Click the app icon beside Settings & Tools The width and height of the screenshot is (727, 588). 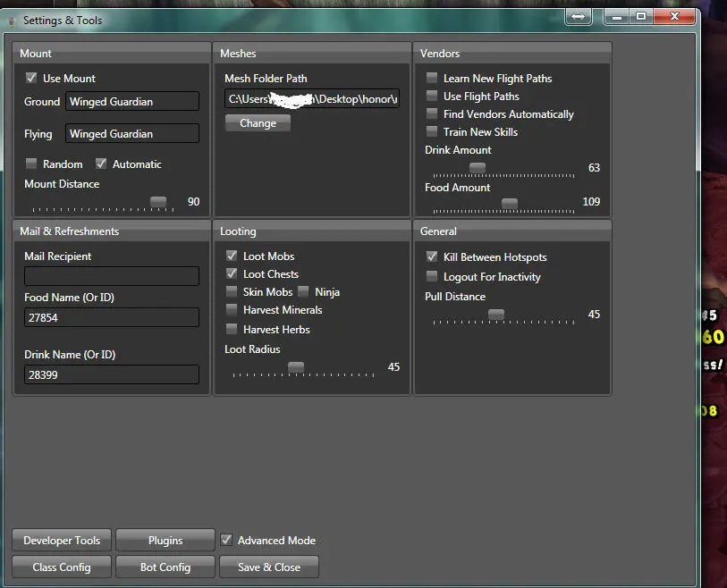pyautogui.click(x=13, y=20)
